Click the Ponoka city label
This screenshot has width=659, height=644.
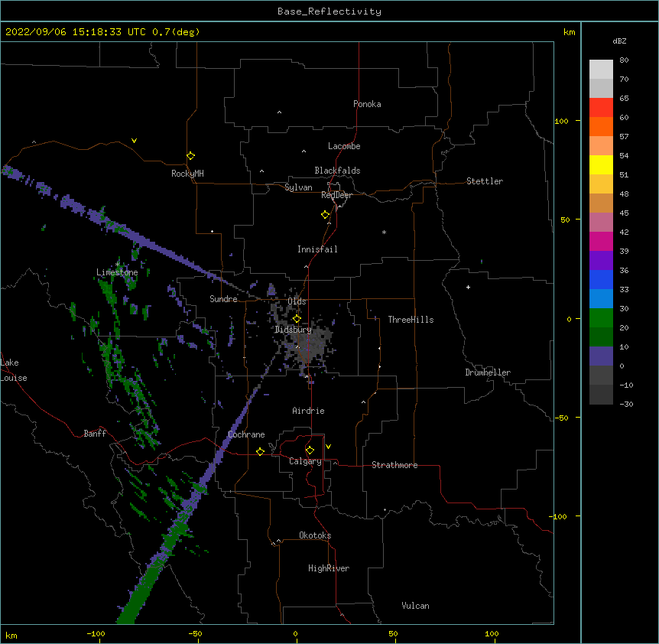point(367,104)
